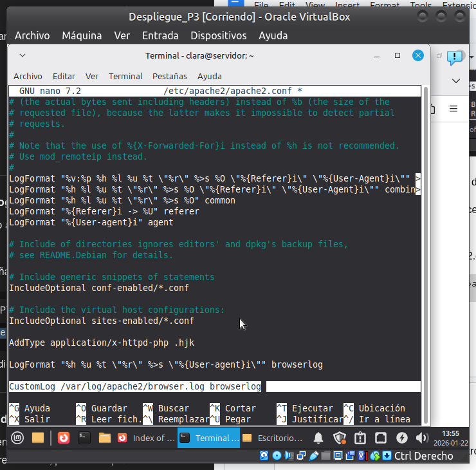Open the Máquina menu in VirtualBox
The height and width of the screenshot is (470, 476).
(82, 35)
